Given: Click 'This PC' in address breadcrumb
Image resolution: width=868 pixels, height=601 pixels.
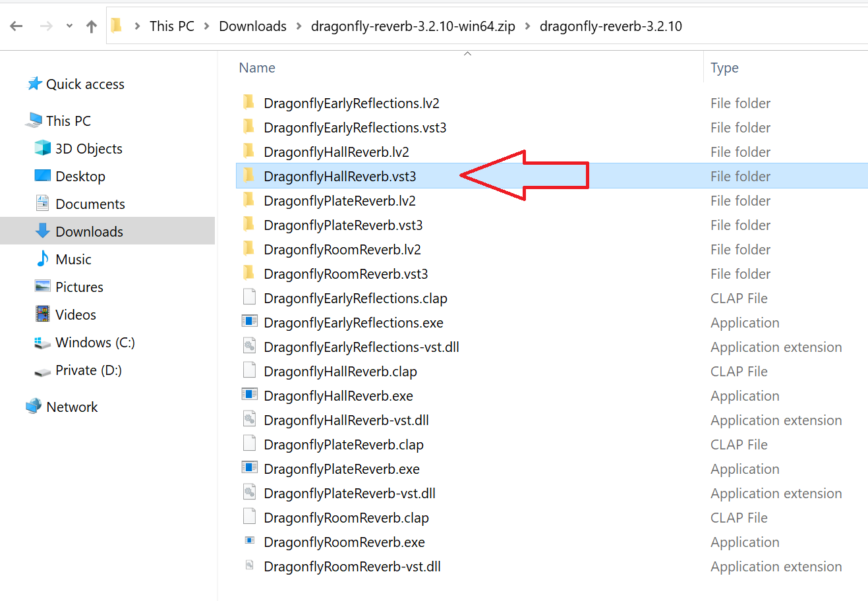Looking at the screenshot, I should coord(171,26).
